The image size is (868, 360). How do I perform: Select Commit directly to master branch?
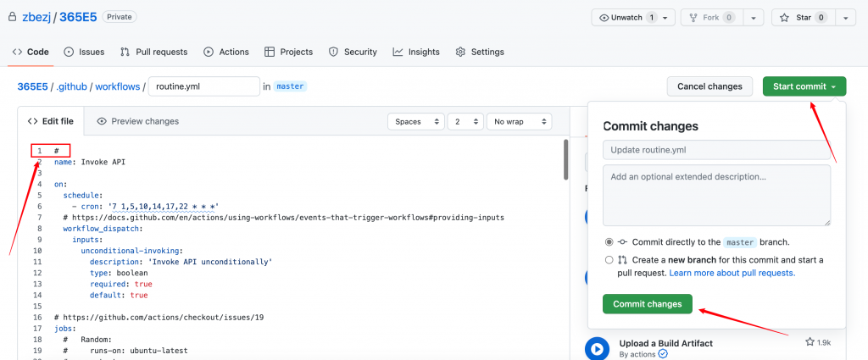609,241
